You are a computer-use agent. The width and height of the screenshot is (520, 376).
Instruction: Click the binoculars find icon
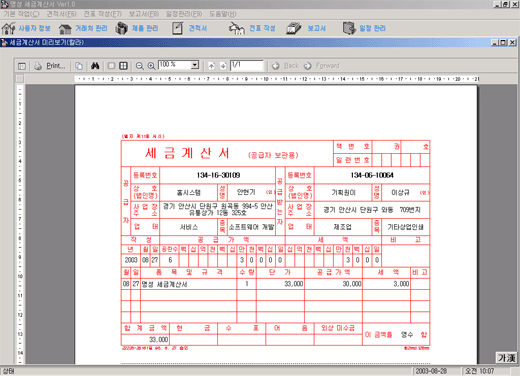[95, 66]
